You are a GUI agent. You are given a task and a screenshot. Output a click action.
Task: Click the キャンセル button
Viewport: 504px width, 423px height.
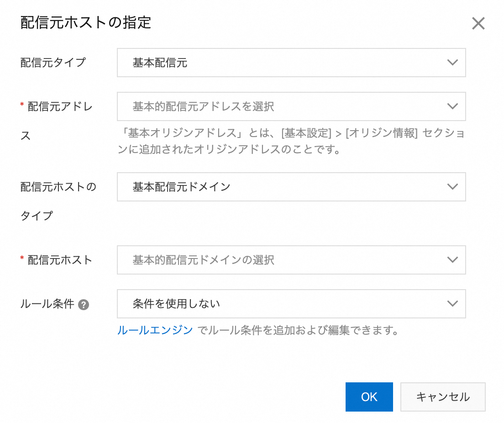[442, 397]
